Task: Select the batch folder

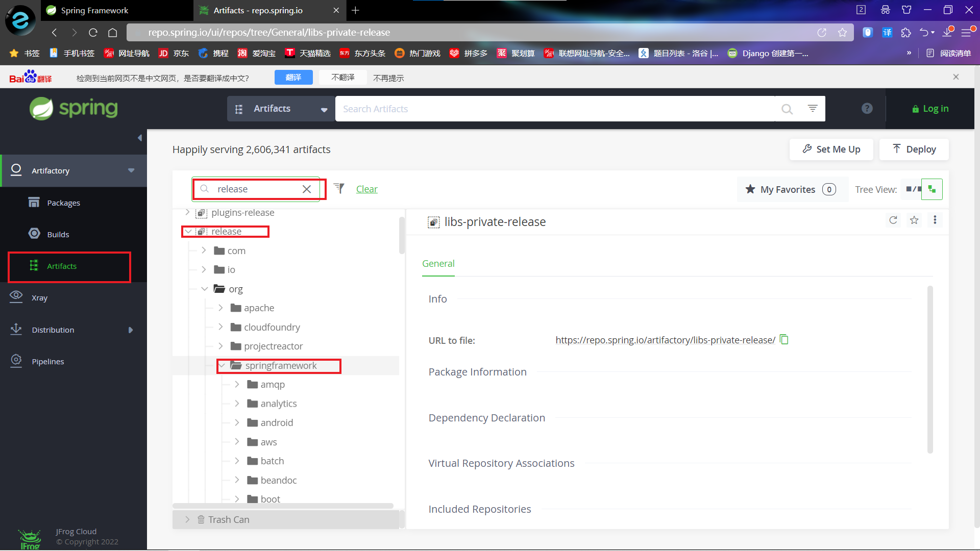Action: click(x=272, y=461)
